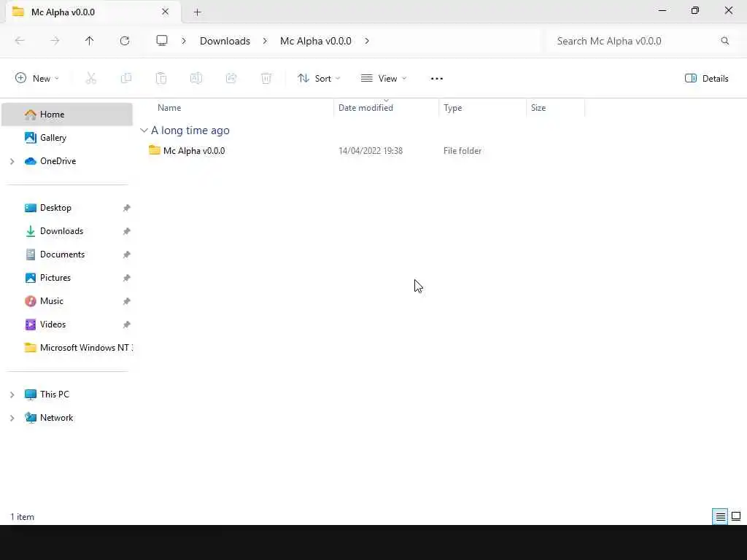Click chevron after Mc Alpha v0.0.0 breadcrumb
The width and height of the screenshot is (747, 560).
coord(367,41)
